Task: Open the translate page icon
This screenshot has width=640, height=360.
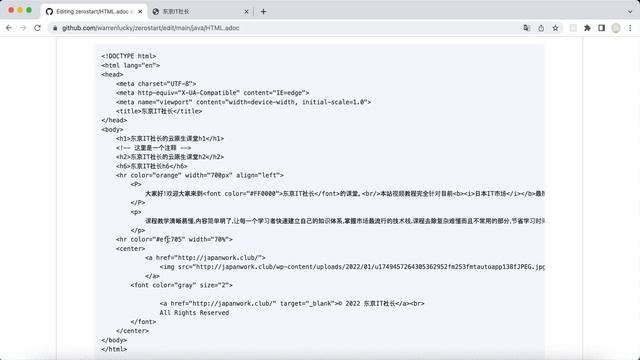Action: click(x=527, y=28)
